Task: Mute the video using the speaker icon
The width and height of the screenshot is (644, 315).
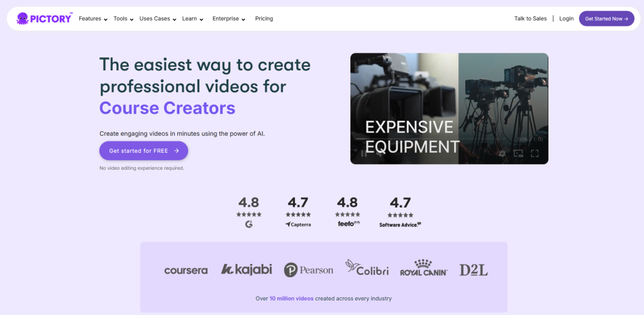Action: [x=379, y=153]
